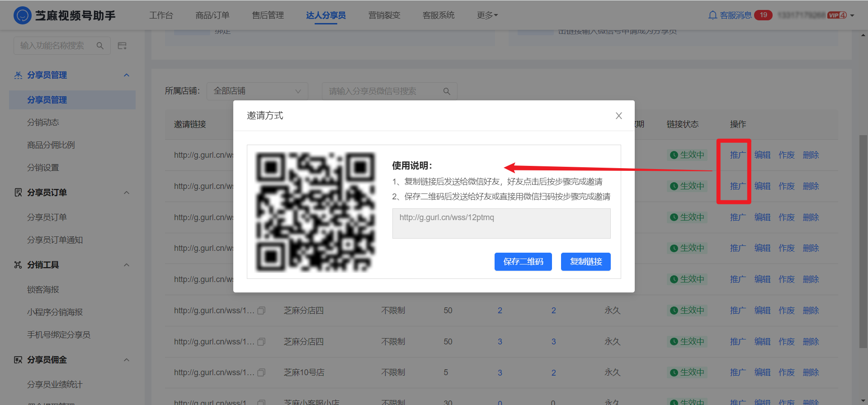Open the 全部店铺 store dropdown

[x=257, y=91]
